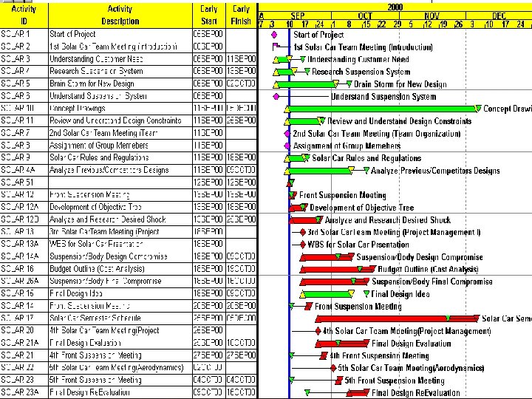The image size is (532, 399).
Task: Select the green Analyze Previous/Competitors Designs bar
Action: pos(319,171)
